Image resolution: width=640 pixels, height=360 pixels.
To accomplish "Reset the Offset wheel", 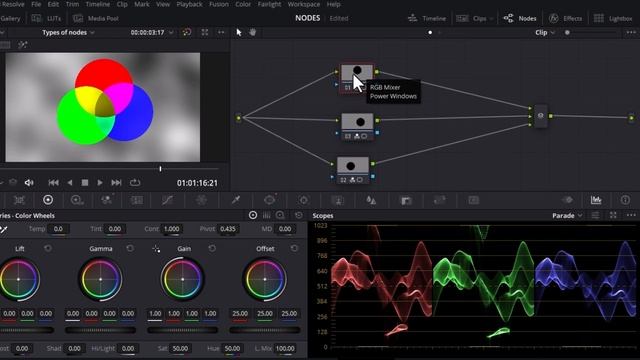I will 294,248.
